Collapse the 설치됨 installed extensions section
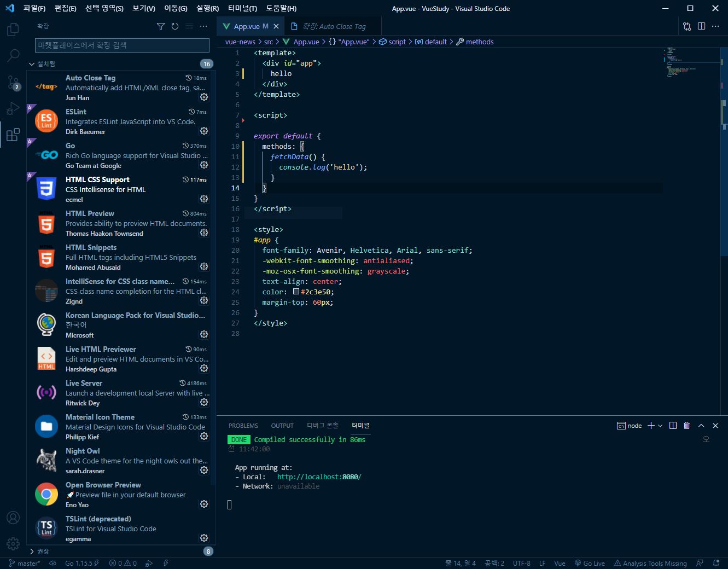 pos(32,64)
